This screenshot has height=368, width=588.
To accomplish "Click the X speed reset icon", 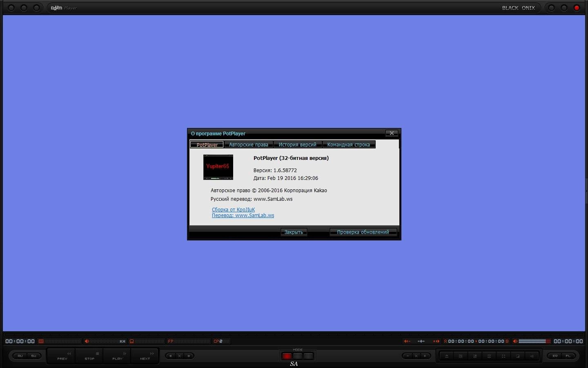I will pyautogui.click(x=416, y=356).
